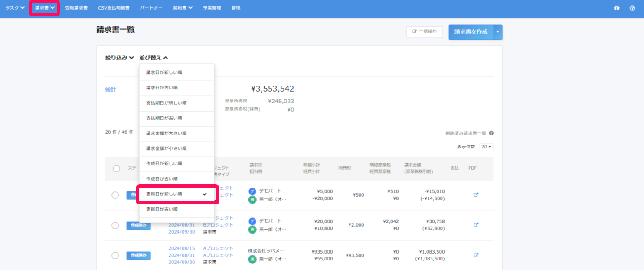This screenshot has height=270, width=644.
Task: Click the 請求書を作成 button
Action: 471,32
